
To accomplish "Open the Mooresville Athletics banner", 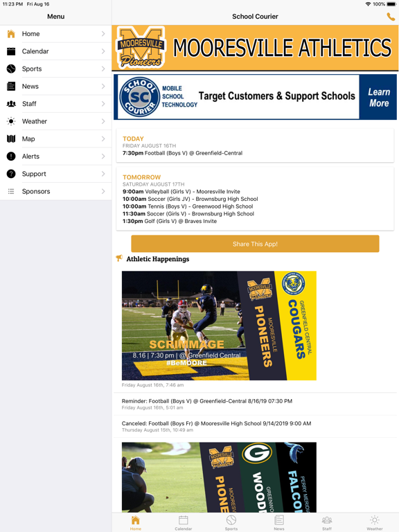I will pos(255,48).
